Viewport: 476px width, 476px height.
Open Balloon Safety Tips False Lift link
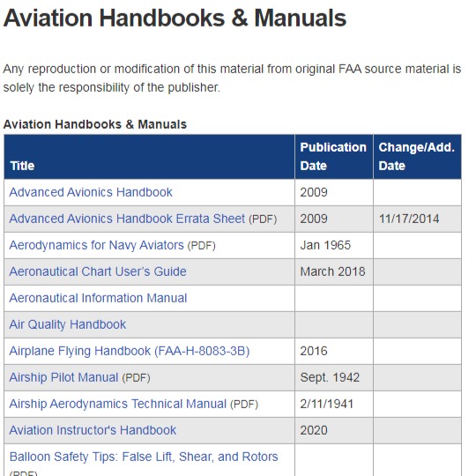pyautogui.click(x=144, y=457)
